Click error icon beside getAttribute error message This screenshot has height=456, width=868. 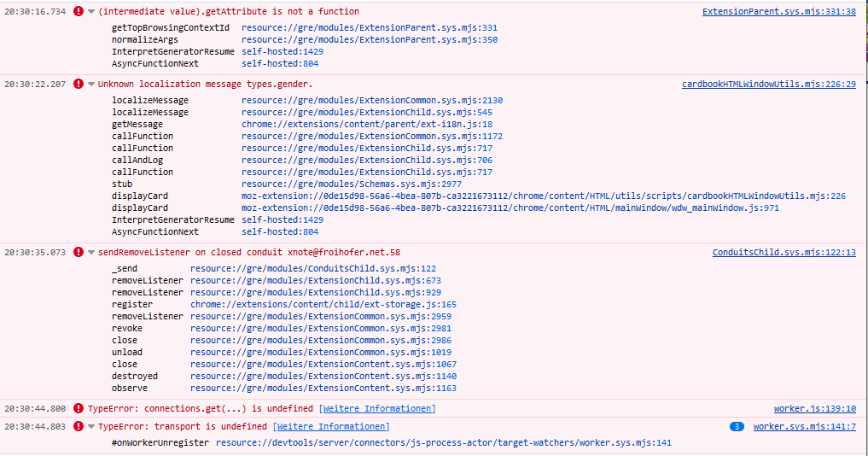coord(79,12)
